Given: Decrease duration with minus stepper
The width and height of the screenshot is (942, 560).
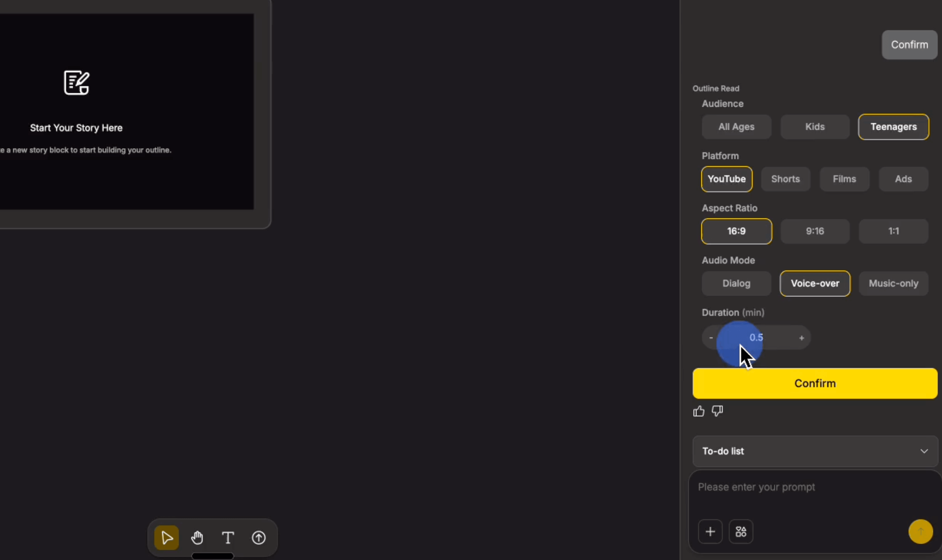Looking at the screenshot, I should (x=711, y=337).
